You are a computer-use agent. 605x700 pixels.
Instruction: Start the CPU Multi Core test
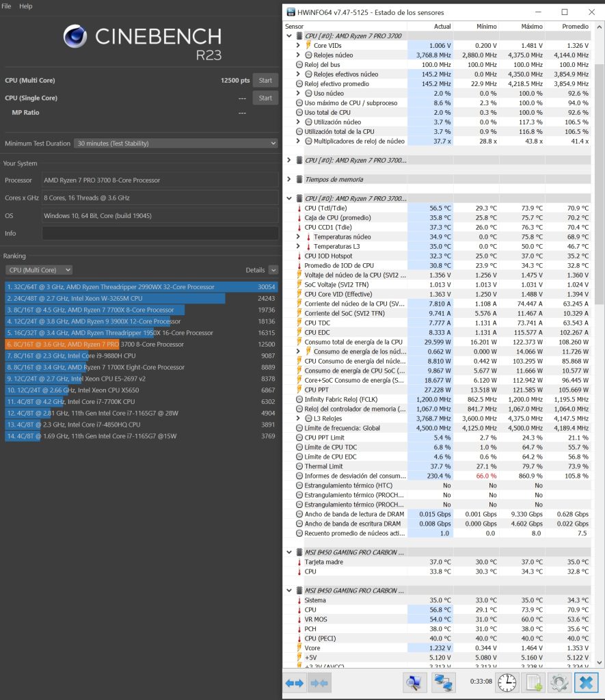[265, 81]
